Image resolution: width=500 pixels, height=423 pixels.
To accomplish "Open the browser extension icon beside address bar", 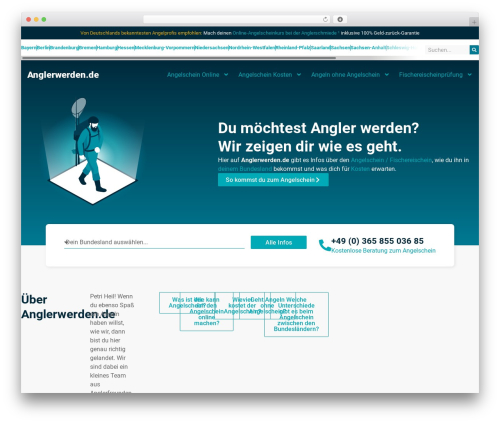I will [x=340, y=19].
